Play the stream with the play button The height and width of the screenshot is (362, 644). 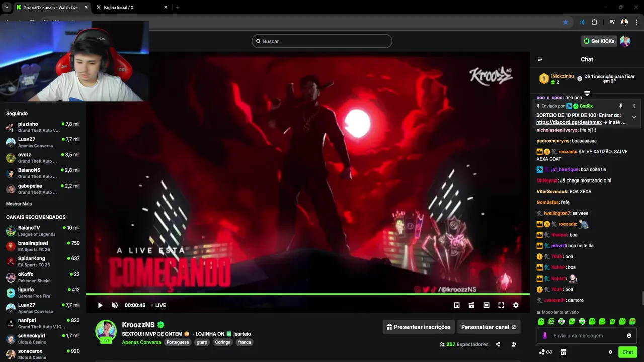click(100, 305)
